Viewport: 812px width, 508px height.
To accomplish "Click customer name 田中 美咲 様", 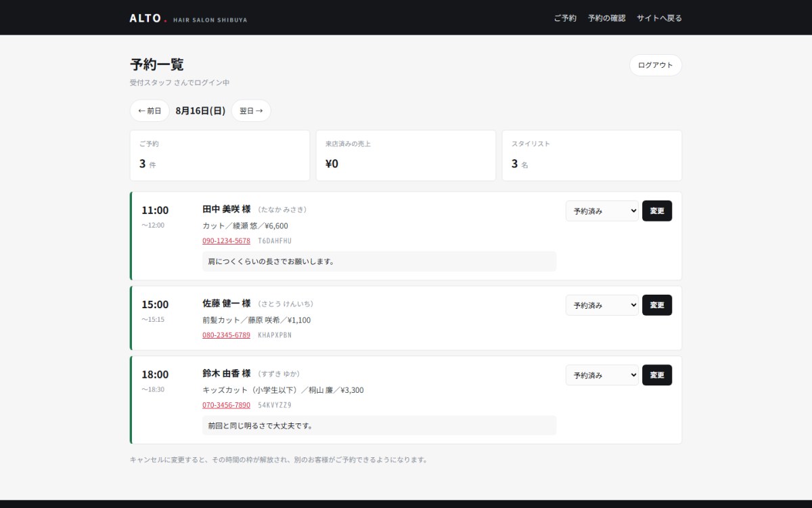I will click(227, 209).
